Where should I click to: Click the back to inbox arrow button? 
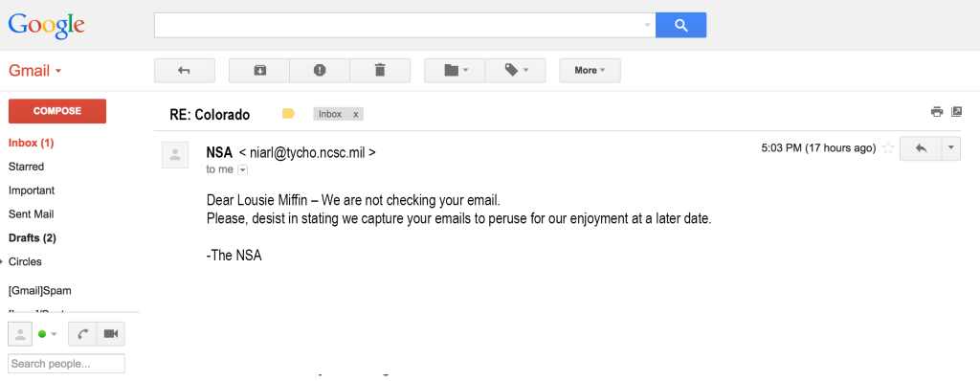(185, 71)
